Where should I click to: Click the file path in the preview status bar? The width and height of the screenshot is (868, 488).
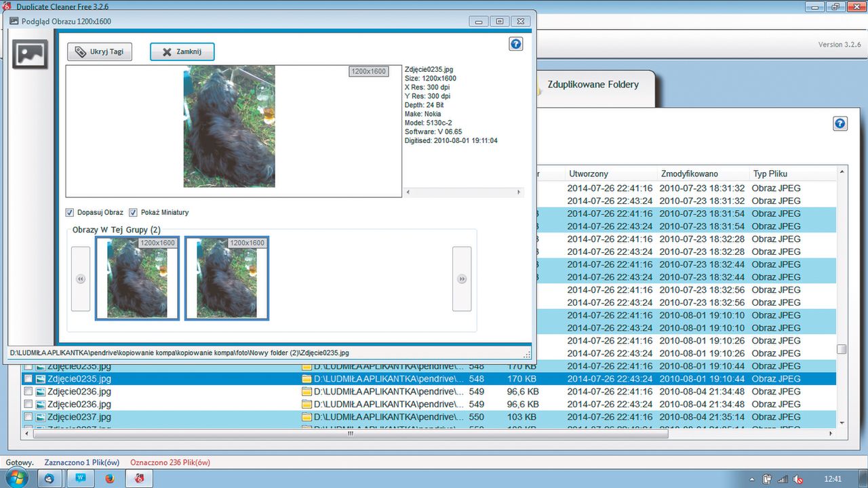pyautogui.click(x=179, y=353)
